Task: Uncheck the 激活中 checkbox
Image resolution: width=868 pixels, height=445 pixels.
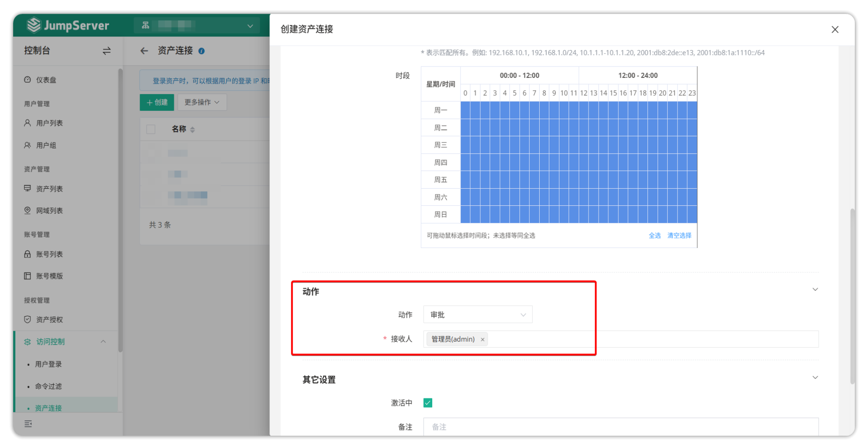Action: [x=427, y=403]
